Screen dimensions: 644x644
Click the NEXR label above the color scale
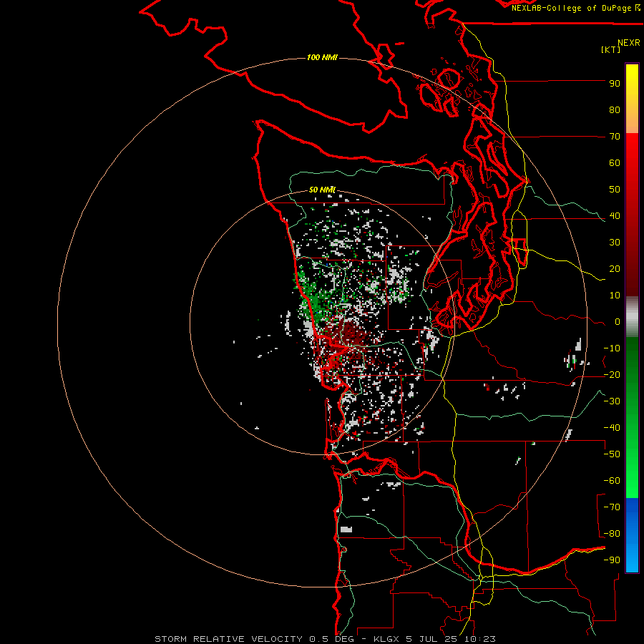pyautogui.click(x=629, y=43)
